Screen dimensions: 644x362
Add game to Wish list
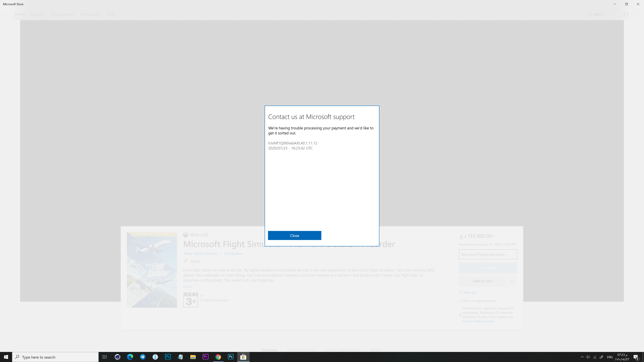[468, 293]
